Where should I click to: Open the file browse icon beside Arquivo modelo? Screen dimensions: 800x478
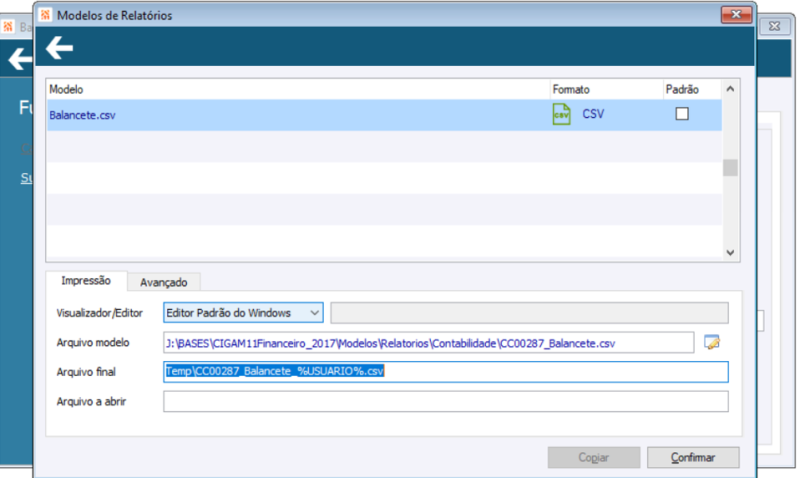pyautogui.click(x=712, y=342)
